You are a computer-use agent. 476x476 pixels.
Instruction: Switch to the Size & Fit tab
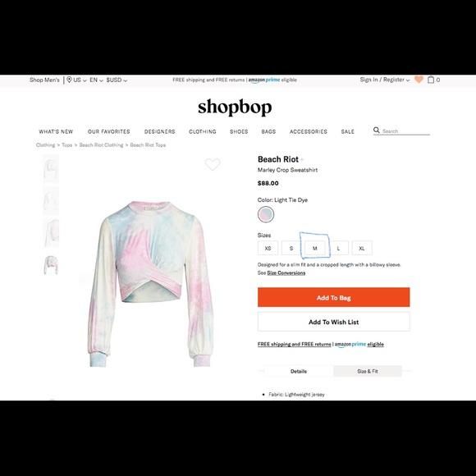368,371
